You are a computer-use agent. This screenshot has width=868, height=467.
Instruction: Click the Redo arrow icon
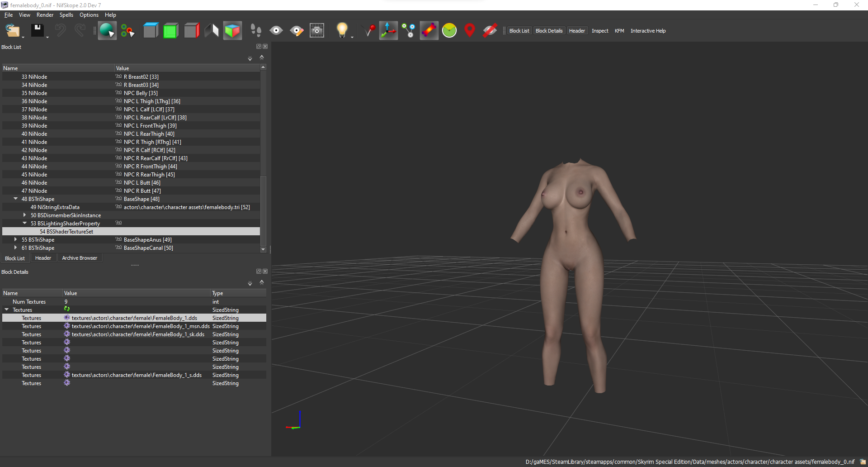[80, 30]
